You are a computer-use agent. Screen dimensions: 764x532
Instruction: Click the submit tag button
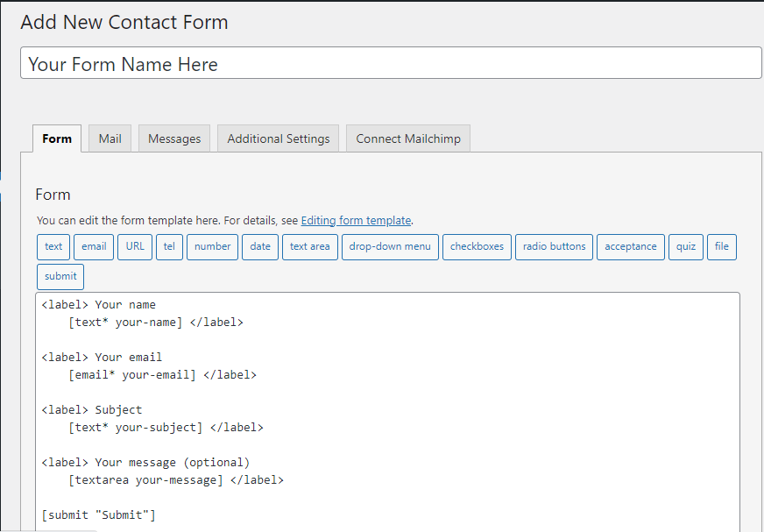pos(60,276)
